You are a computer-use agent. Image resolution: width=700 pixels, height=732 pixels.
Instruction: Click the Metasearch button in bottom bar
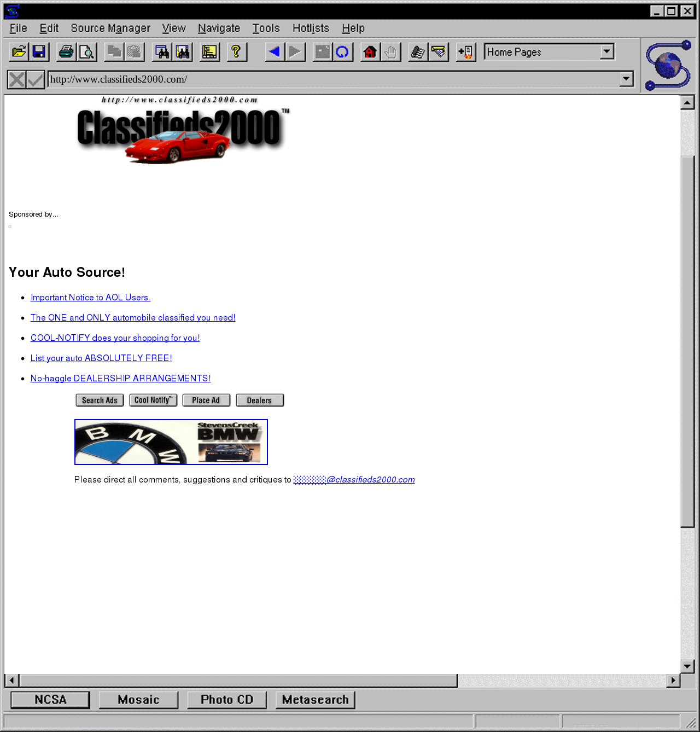coord(316,700)
